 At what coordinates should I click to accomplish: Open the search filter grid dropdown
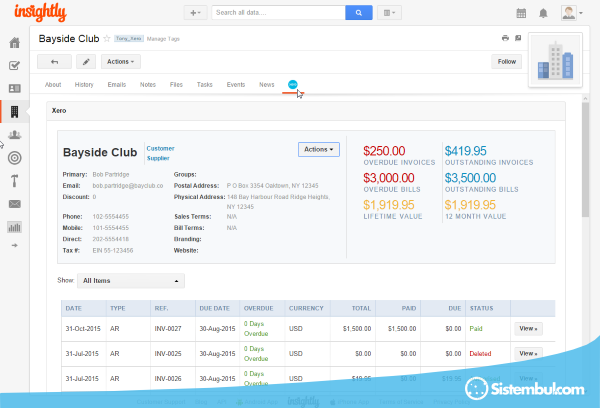pos(389,13)
